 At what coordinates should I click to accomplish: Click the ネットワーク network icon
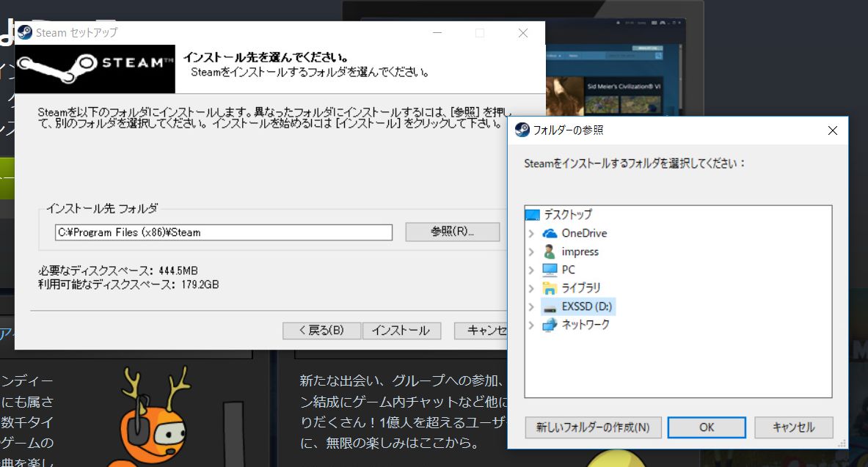click(548, 325)
